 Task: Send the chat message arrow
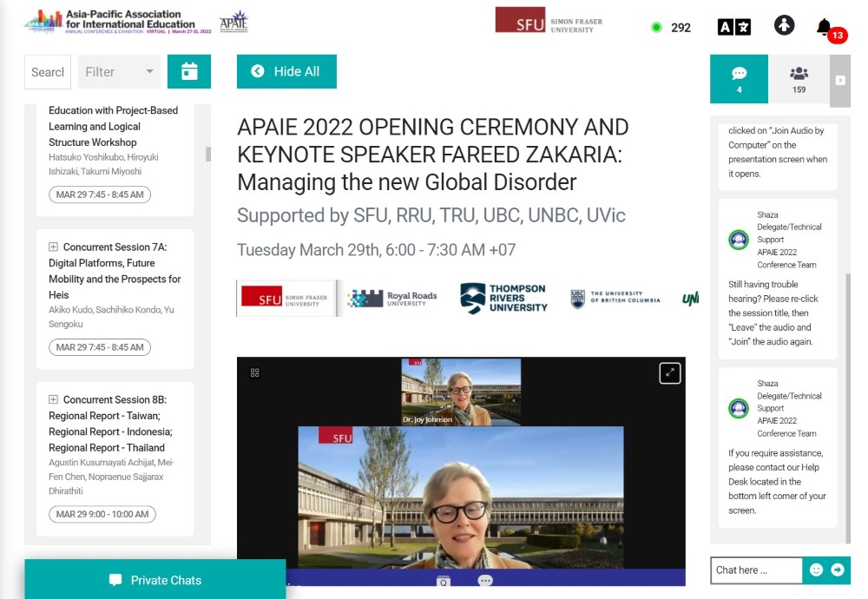pos(838,569)
